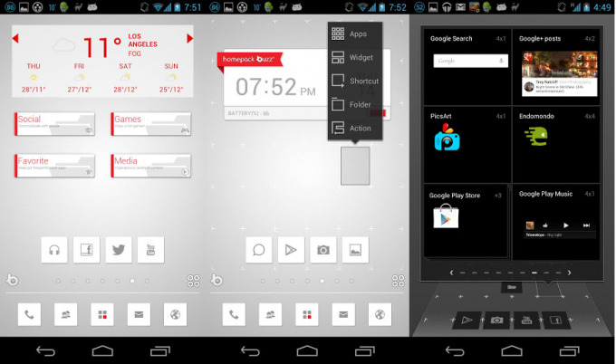The width and height of the screenshot is (616, 364).
Task: Expand the Media folder
Action: (x=150, y=166)
